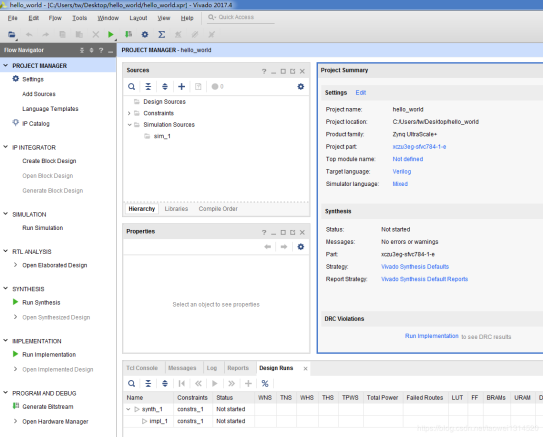Click the green Run toolbar arrow
The height and width of the screenshot is (437, 544).
pos(111,34)
